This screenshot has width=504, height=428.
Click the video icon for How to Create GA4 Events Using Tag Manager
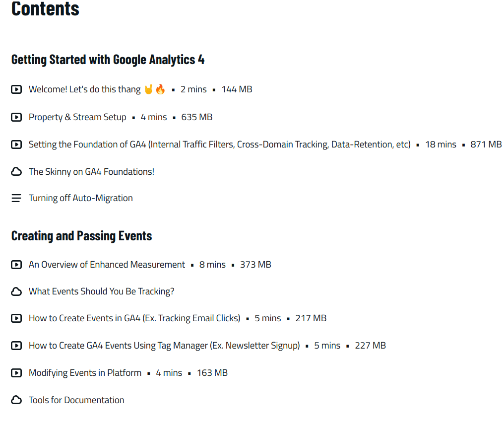tap(16, 346)
